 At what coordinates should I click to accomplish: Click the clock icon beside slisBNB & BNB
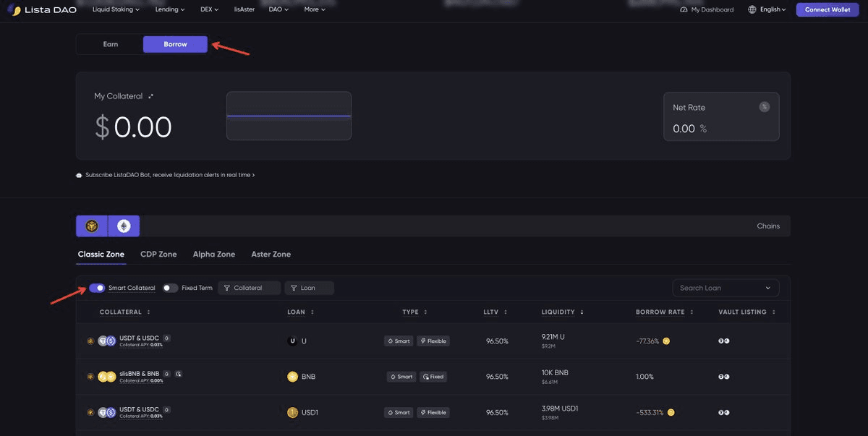[178, 374]
